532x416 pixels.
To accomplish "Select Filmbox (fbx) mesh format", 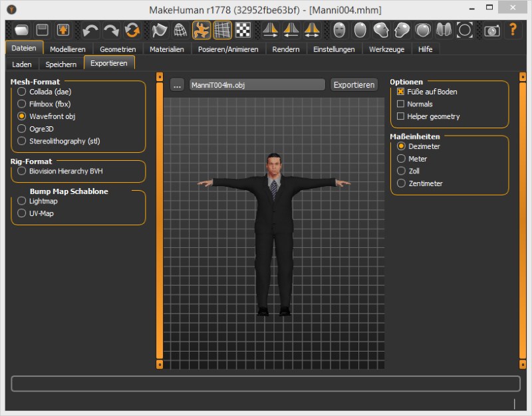I will coord(44,104).
